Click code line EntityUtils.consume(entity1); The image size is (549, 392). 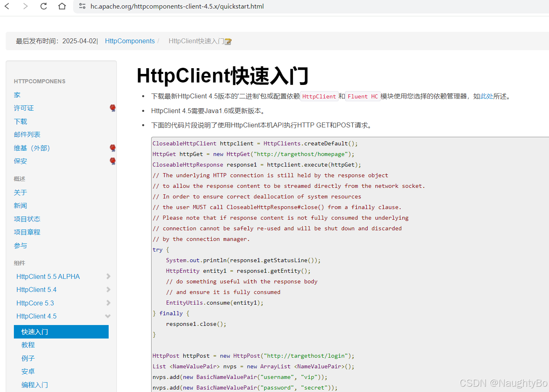(x=214, y=303)
